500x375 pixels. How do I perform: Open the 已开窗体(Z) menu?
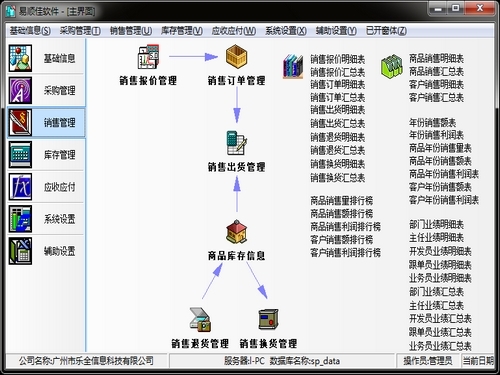(386, 31)
